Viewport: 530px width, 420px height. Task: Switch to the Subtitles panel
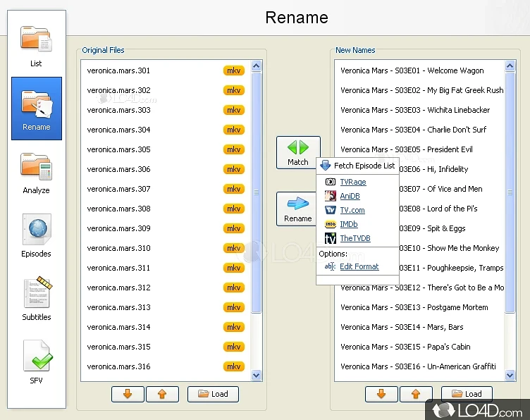click(36, 300)
